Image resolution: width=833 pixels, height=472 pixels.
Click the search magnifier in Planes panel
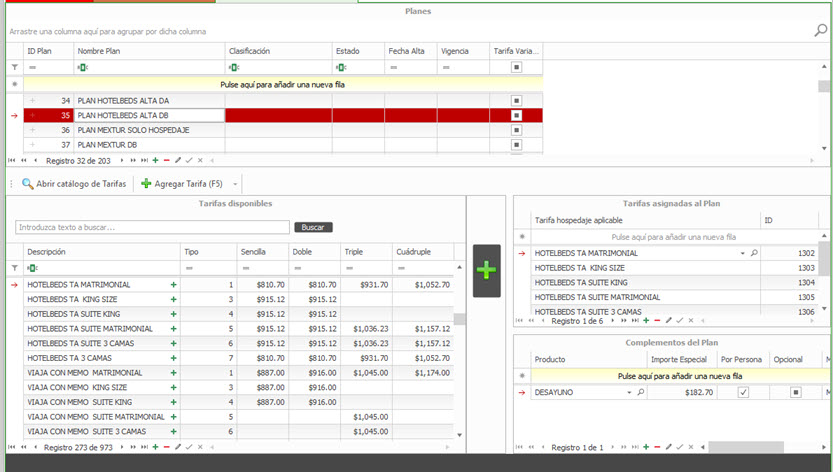click(x=821, y=31)
